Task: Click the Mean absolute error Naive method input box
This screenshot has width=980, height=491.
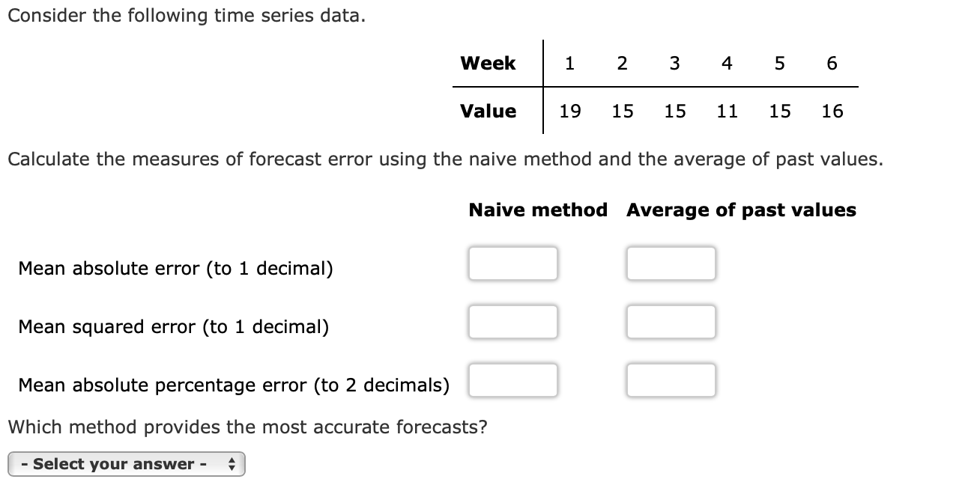Action: pos(512,263)
